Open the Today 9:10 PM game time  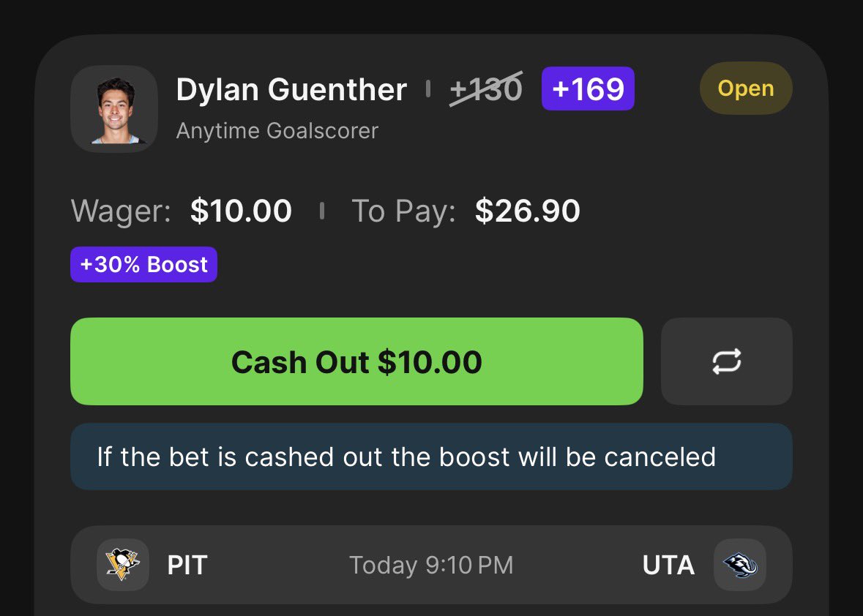click(432, 566)
